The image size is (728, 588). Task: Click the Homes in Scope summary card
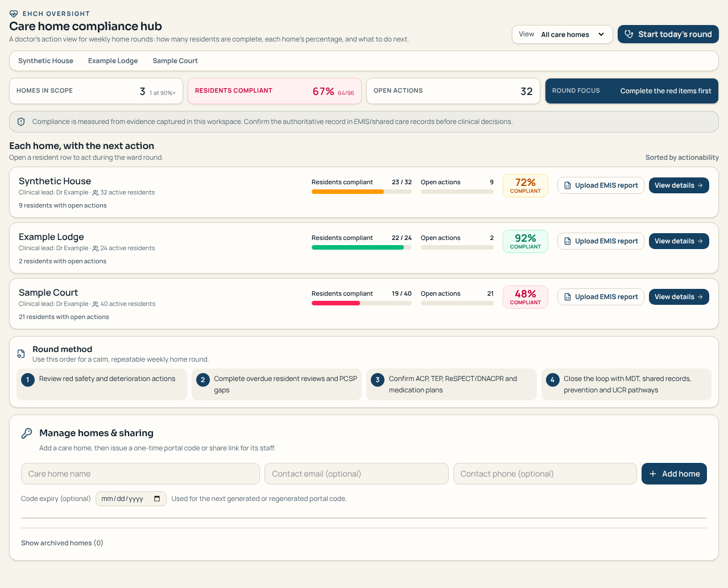click(96, 91)
